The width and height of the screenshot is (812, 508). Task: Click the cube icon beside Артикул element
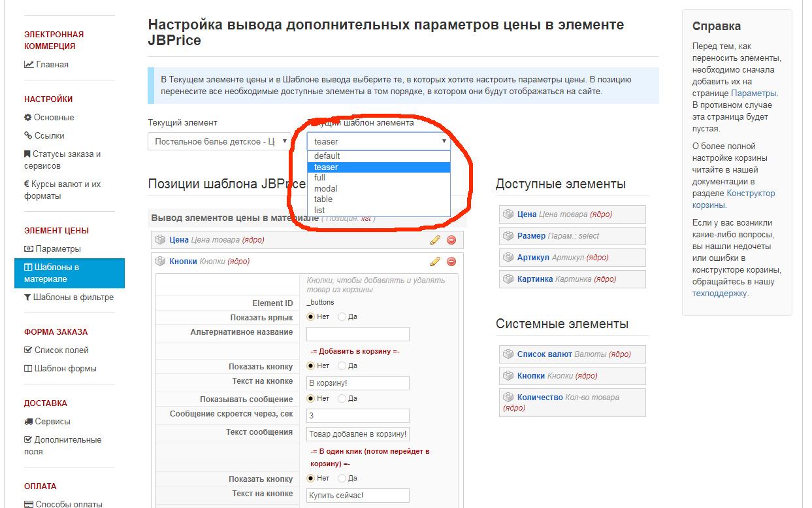508,258
